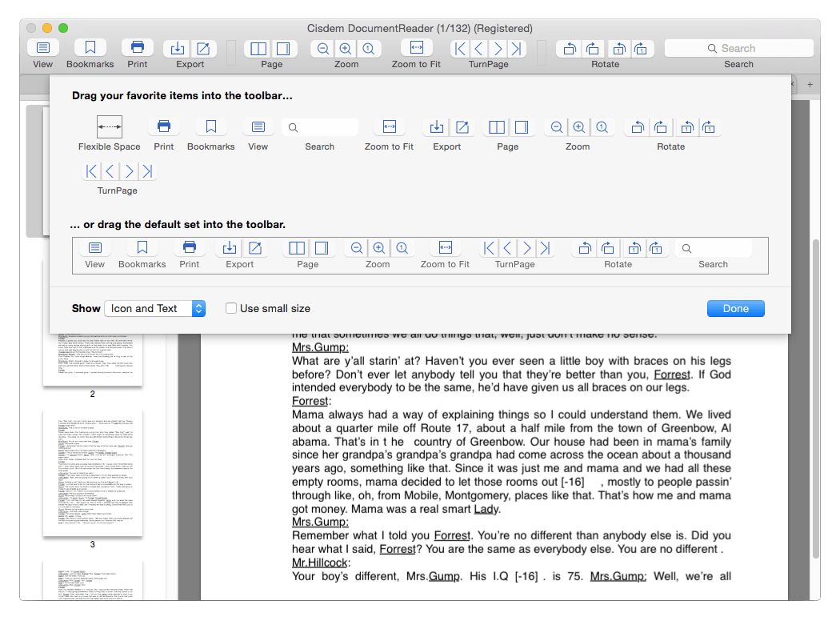This screenshot has width=840, height=621.
Task: Open the Show Icon and Text dropdown
Action: pos(155,308)
